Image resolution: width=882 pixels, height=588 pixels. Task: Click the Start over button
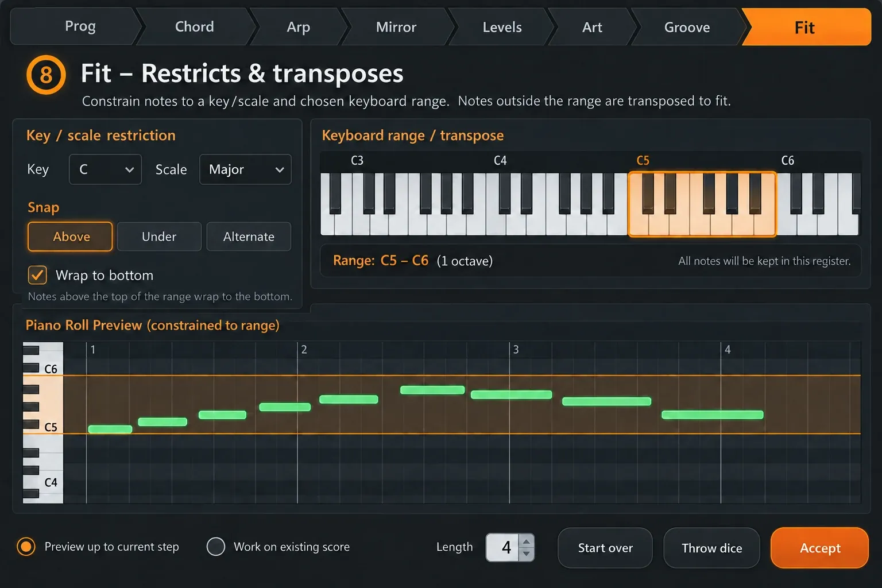coord(605,548)
